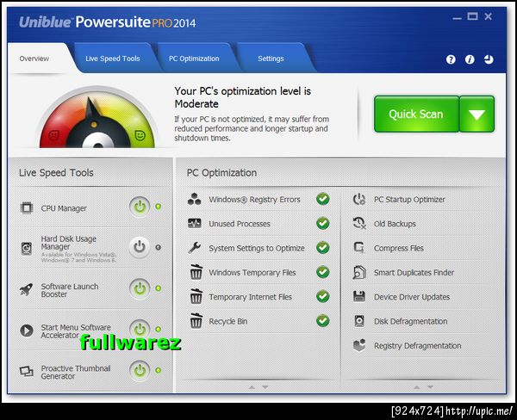The width and height of the screenshot is (517, 420).
Task: Click the Software Launch Booster label
Action: point(70,290)
